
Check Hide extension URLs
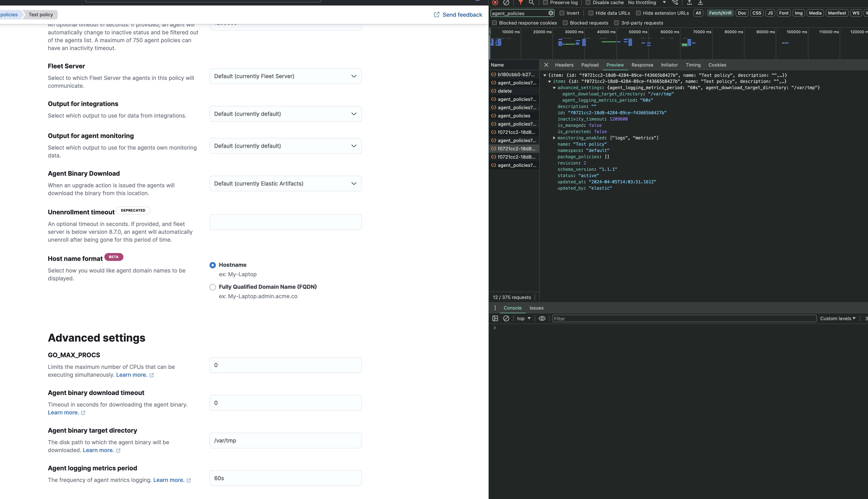click(638, 13)
